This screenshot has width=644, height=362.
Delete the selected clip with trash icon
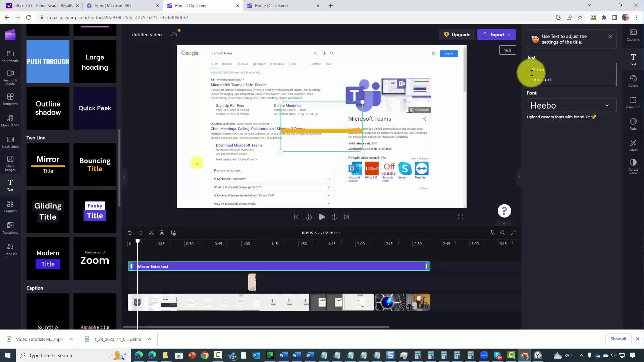[x=162, y=233]
